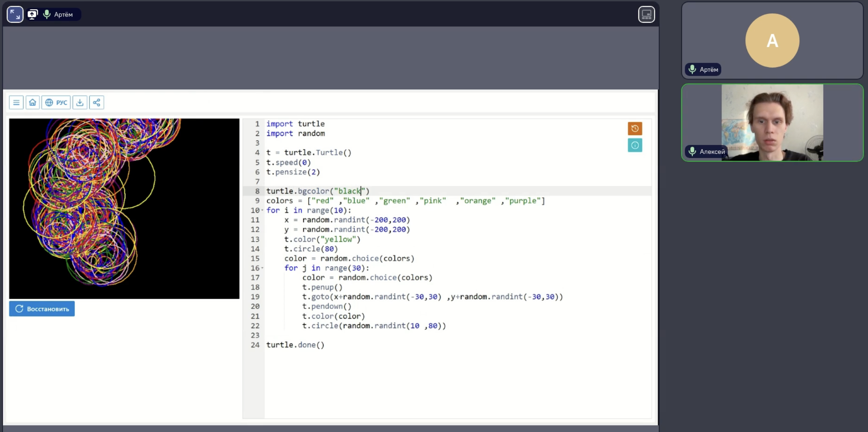Click the green microphone in the presenter bar
The image size is (868, 432).
click(47, 15)
